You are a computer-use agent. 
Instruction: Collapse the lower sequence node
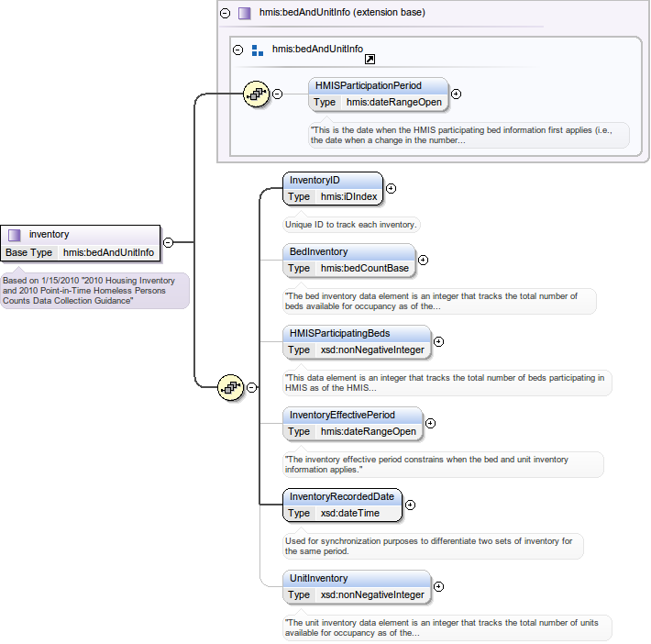pos(251,387)
